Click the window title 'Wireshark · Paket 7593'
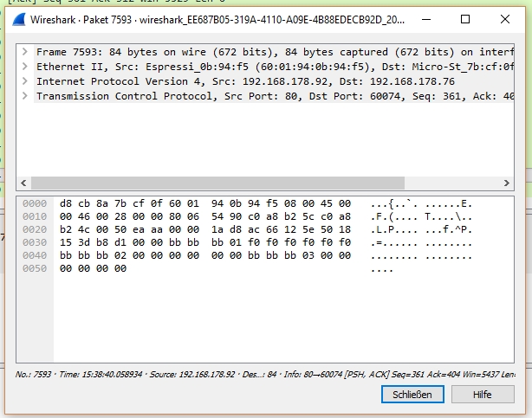532x418 pixels. [81, 20]
